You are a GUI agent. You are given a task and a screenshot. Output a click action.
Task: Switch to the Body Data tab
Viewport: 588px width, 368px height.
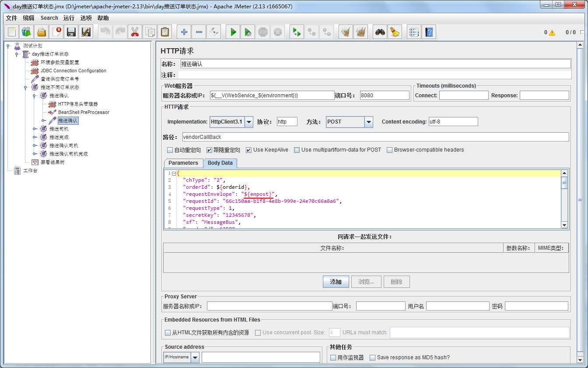coord(220,163)
